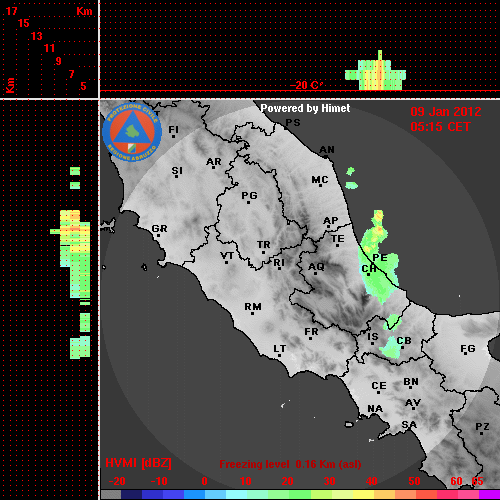Click the MC city label

pos(320,180)
